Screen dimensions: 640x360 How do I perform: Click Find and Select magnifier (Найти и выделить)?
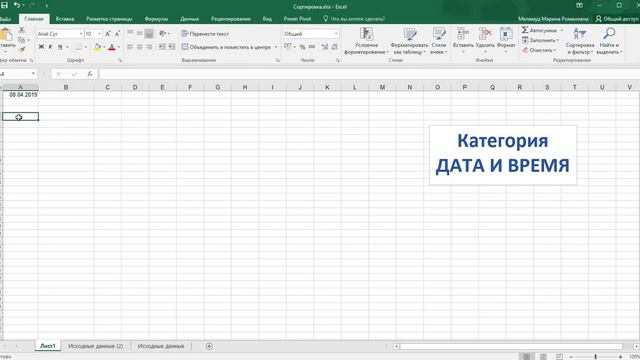(609, 41)
